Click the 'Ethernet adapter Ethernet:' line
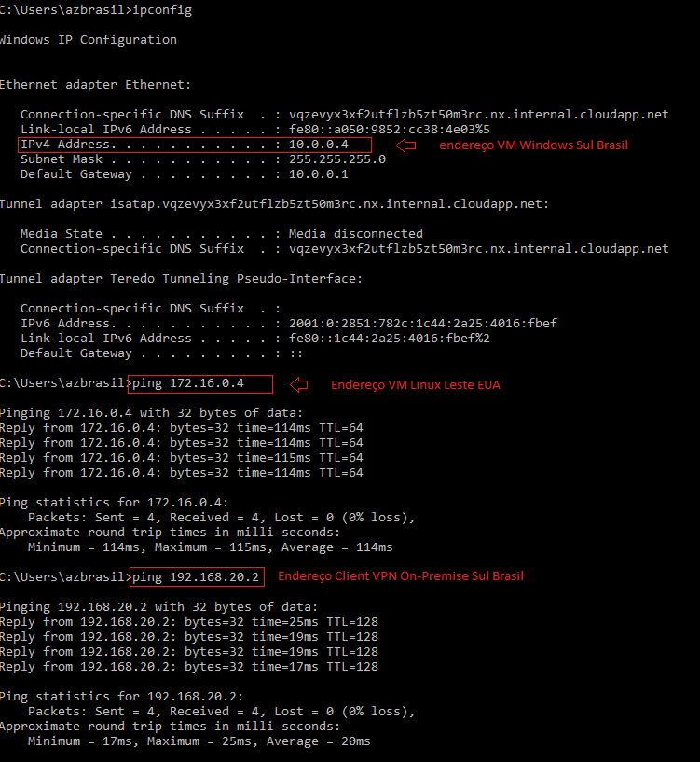This screenshot has height=762, width=700. click(95, 85)
